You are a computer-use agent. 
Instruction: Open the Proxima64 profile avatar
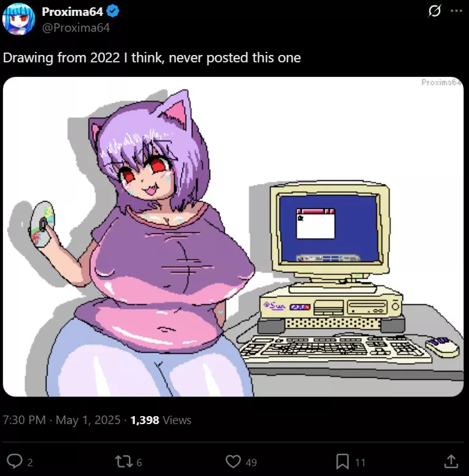point(18,19)
